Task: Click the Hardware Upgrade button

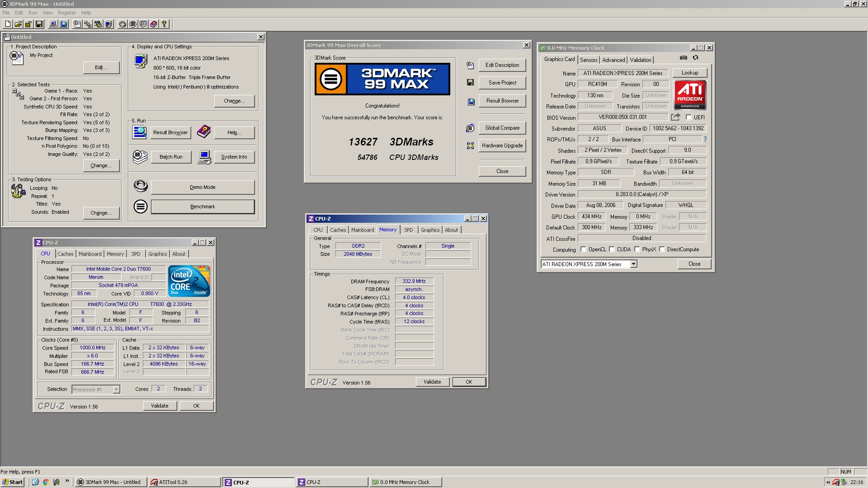Action: click(x=502, y=145)
